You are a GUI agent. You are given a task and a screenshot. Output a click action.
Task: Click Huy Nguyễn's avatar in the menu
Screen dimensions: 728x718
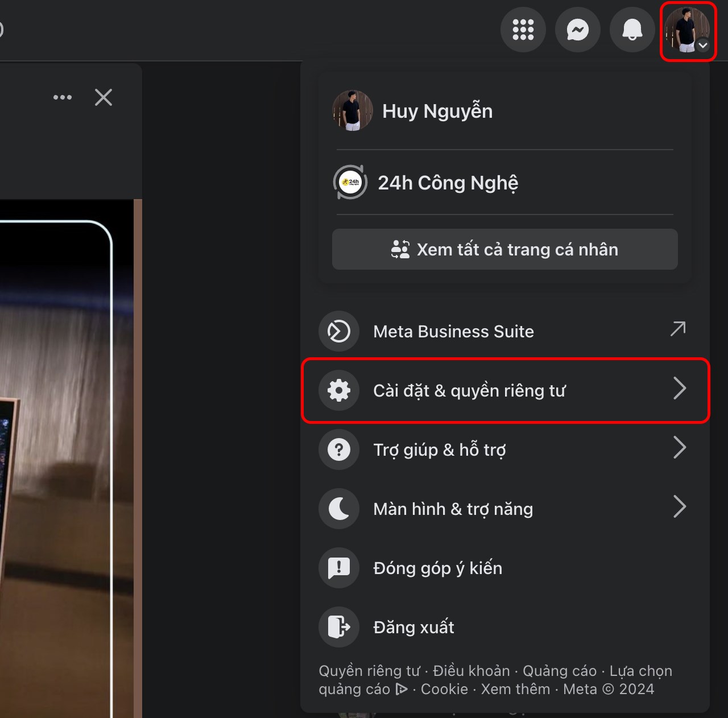(x=353, y=110)
